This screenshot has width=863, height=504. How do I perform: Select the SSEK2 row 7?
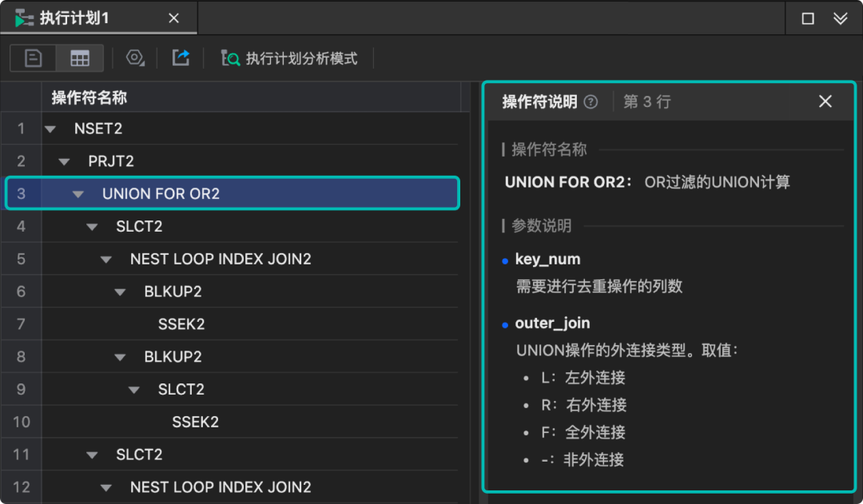click(x=181, y=324)
